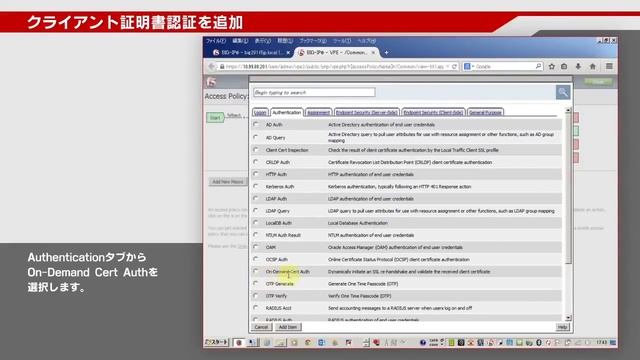Open the Endpoint Security (Client-Side) tab
Viewport: 640px width, 360px height.
click(433, 112)
